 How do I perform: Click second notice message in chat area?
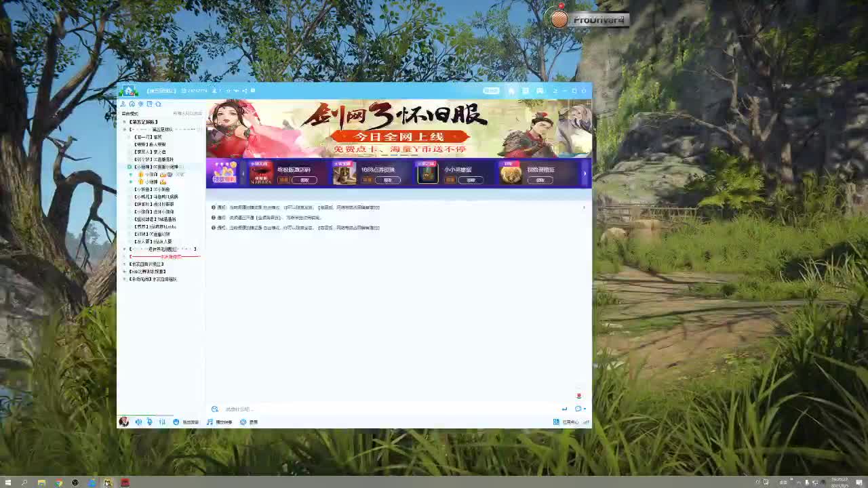point(266,218)
